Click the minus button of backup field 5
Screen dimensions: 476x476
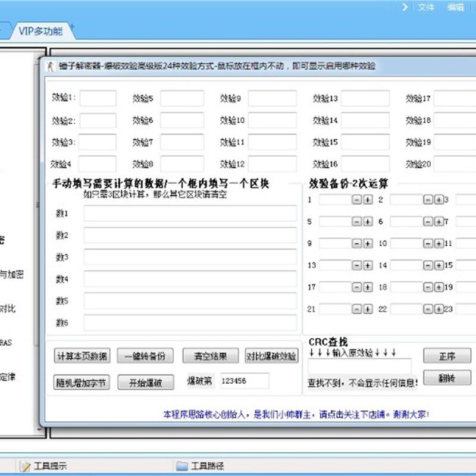(x=356, y=221)
